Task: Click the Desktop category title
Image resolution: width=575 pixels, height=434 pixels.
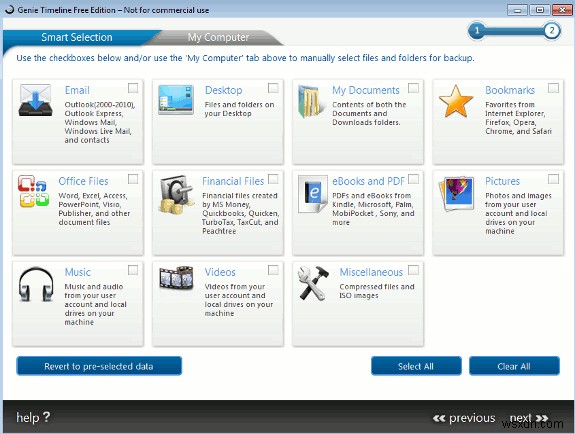Action: click(223, 90)
